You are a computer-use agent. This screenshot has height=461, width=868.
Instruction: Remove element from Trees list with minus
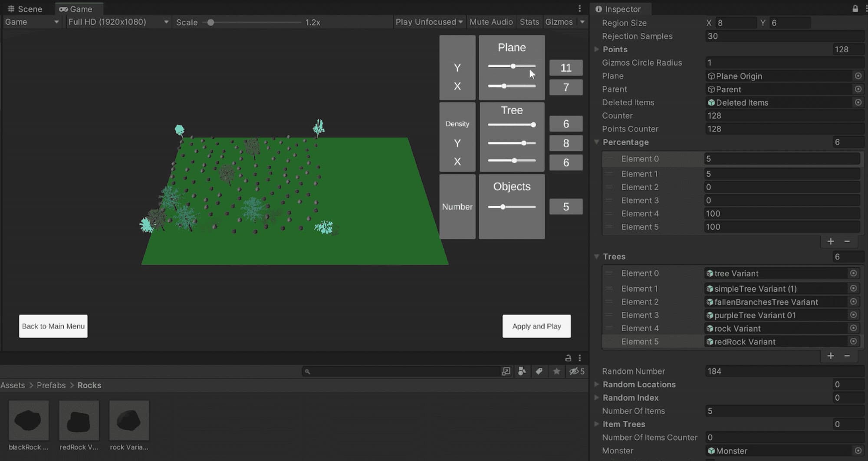pos(847,356)
